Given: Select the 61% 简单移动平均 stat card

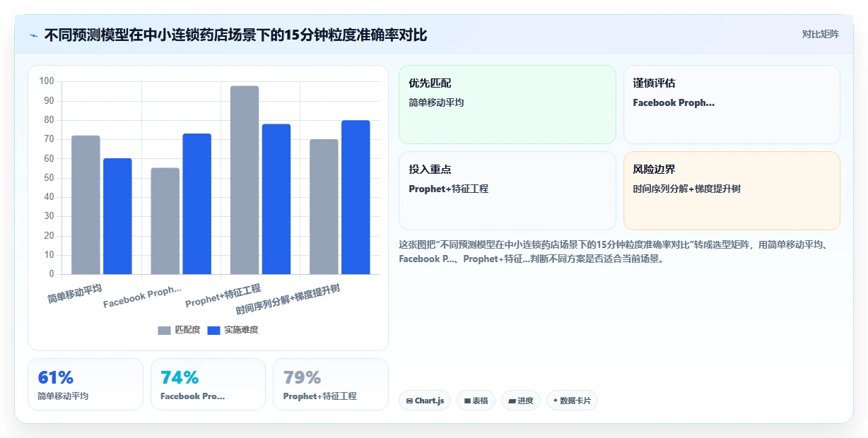Looking at the screenshot, I should (x=86, y=384).
